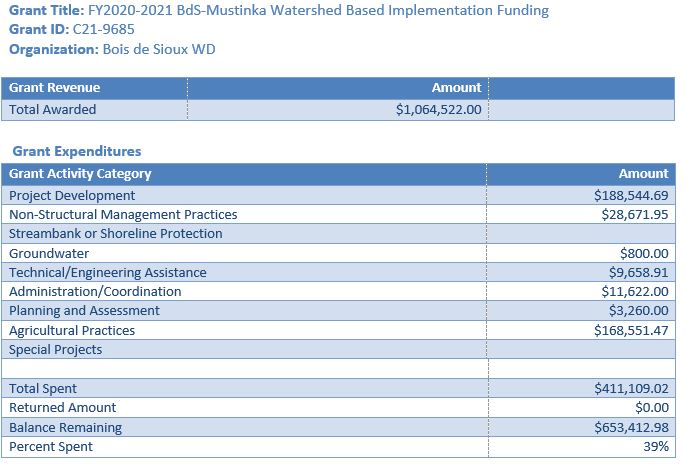Select the Total Spent amount $411,109.02
Screen dimensions: 687x470
[x=630, y=388]
